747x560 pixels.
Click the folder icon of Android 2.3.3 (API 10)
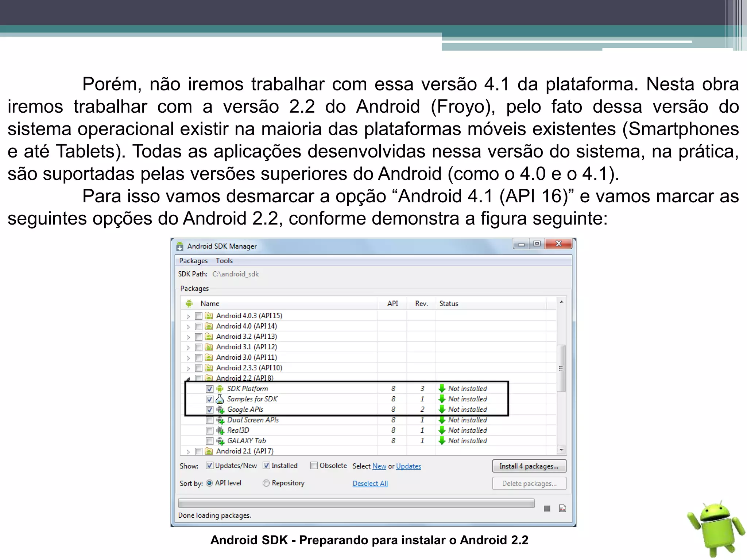tap(209, 368)
